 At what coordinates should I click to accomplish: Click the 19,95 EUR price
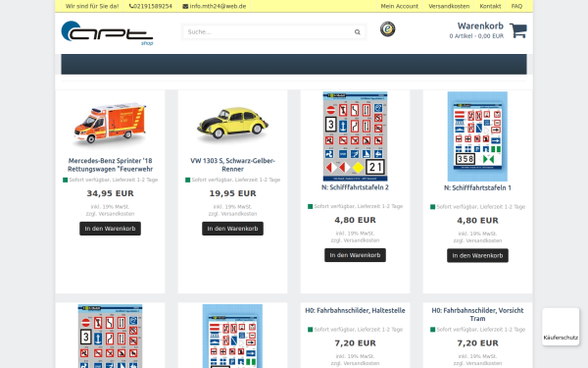click(232, 193)
